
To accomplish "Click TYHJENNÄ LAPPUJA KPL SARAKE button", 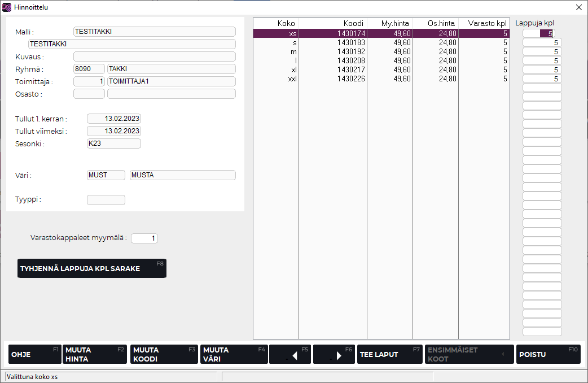I will click(x=91, y=268).
